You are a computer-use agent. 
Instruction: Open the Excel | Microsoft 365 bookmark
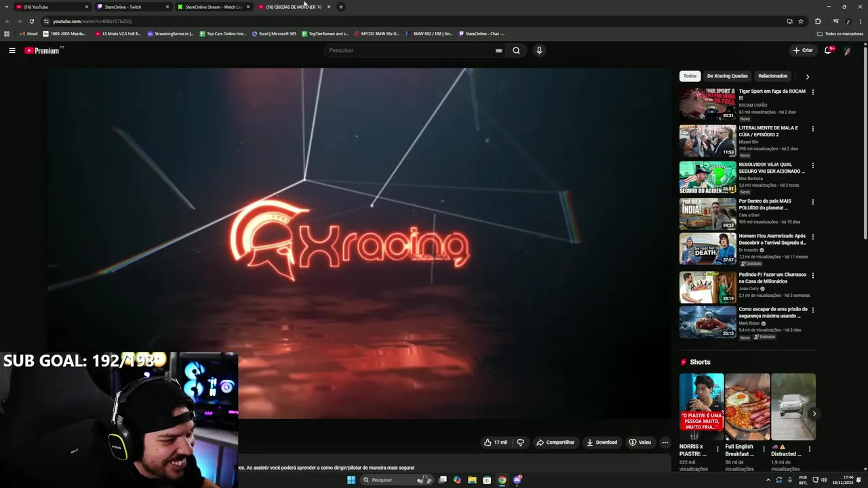tap(274, 33)
